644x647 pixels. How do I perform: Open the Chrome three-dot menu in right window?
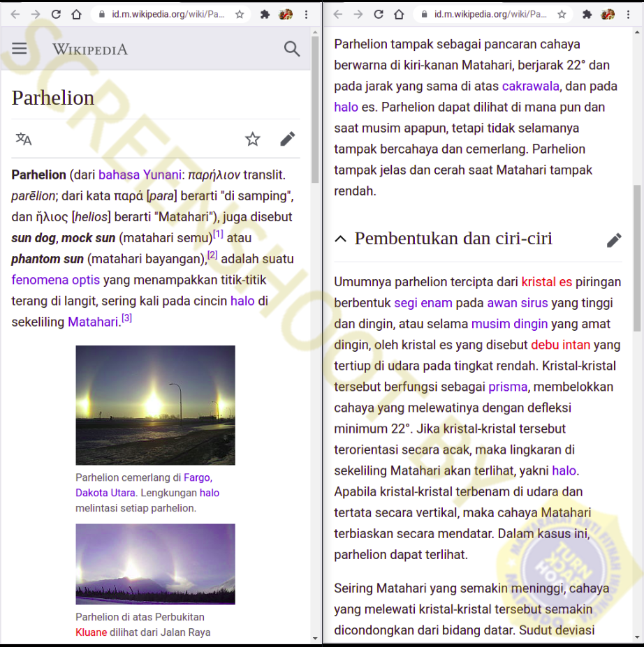click(629, 15)
